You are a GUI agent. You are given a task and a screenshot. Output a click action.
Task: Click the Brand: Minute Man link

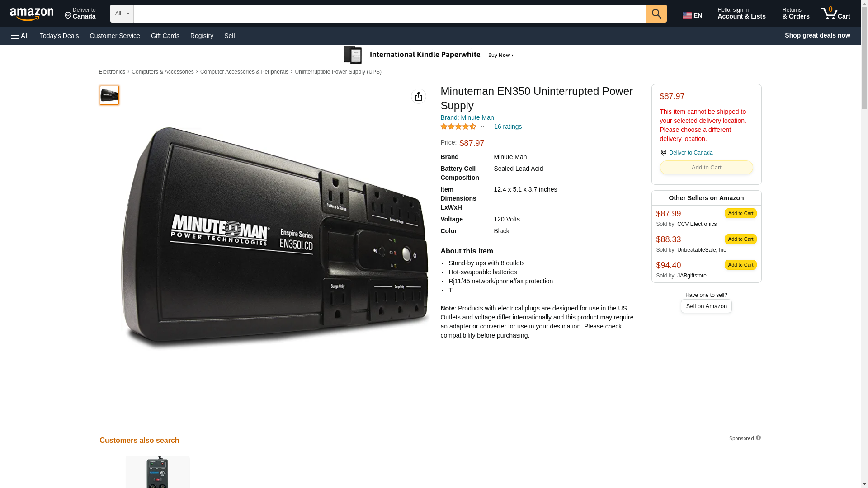coord(467,117)
